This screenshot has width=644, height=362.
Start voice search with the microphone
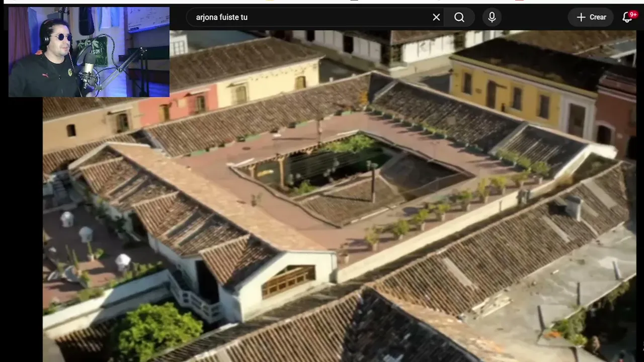[492, 17]
